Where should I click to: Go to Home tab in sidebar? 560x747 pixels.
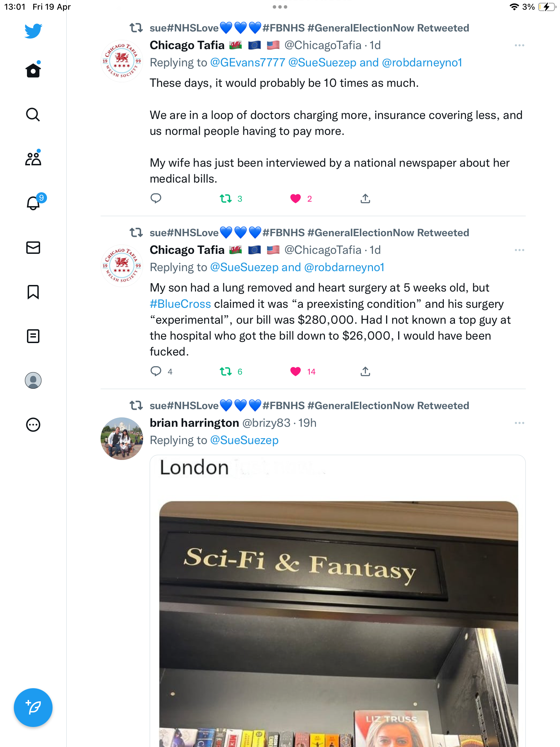33,70
